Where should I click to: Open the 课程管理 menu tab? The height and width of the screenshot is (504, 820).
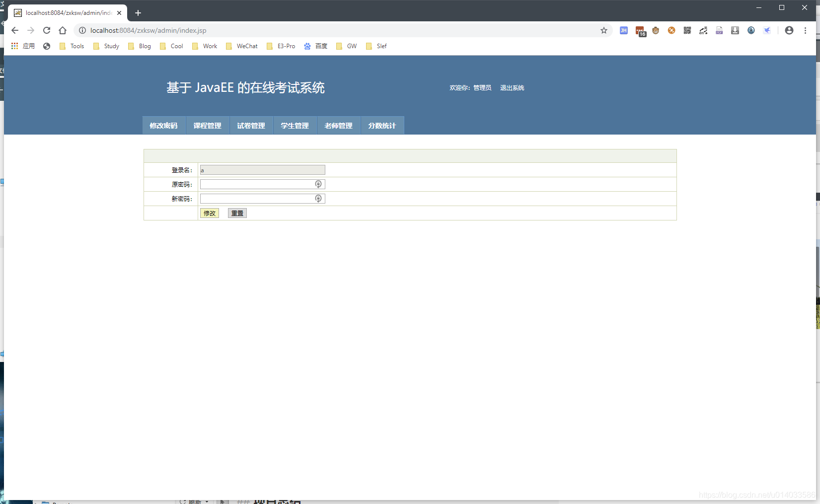point(208,126)
